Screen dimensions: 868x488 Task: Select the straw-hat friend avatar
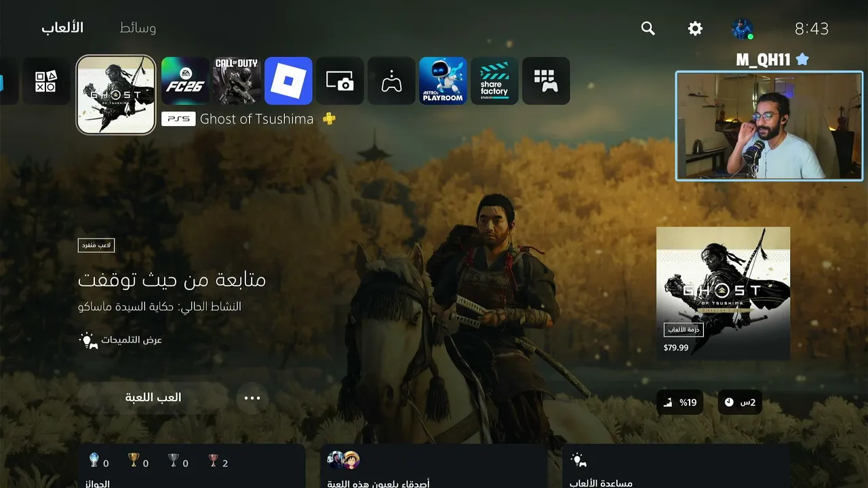point(351,460)
